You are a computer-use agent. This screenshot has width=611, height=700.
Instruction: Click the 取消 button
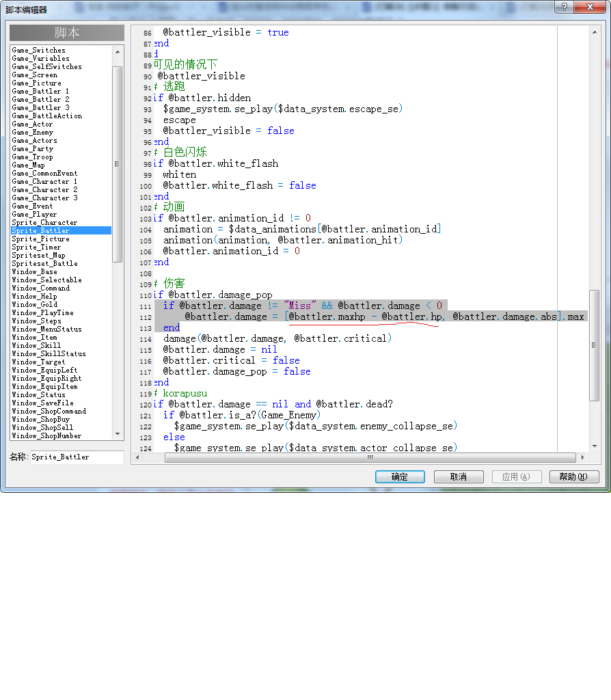point(459,476)
